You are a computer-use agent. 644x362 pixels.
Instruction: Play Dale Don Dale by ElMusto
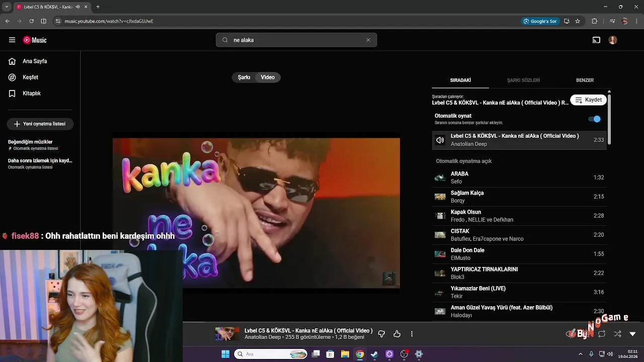[x=519, y=254]
